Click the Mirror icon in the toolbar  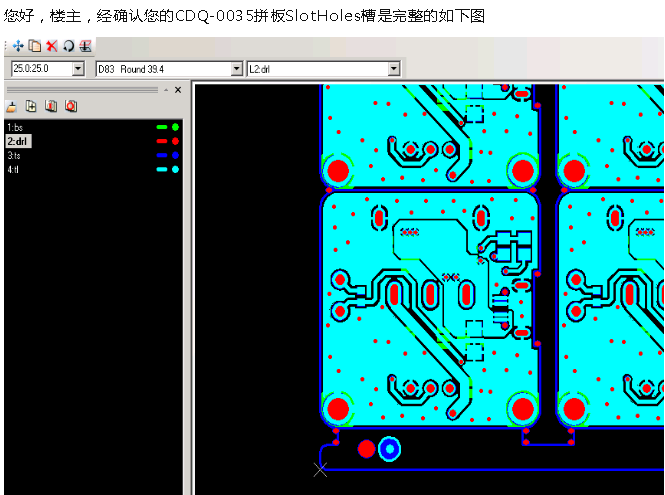pyautogui.click(x=85, y=46)
